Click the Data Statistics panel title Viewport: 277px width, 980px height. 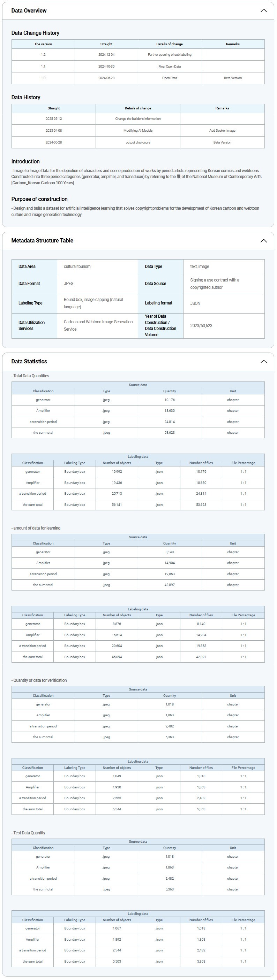(29, 361)
